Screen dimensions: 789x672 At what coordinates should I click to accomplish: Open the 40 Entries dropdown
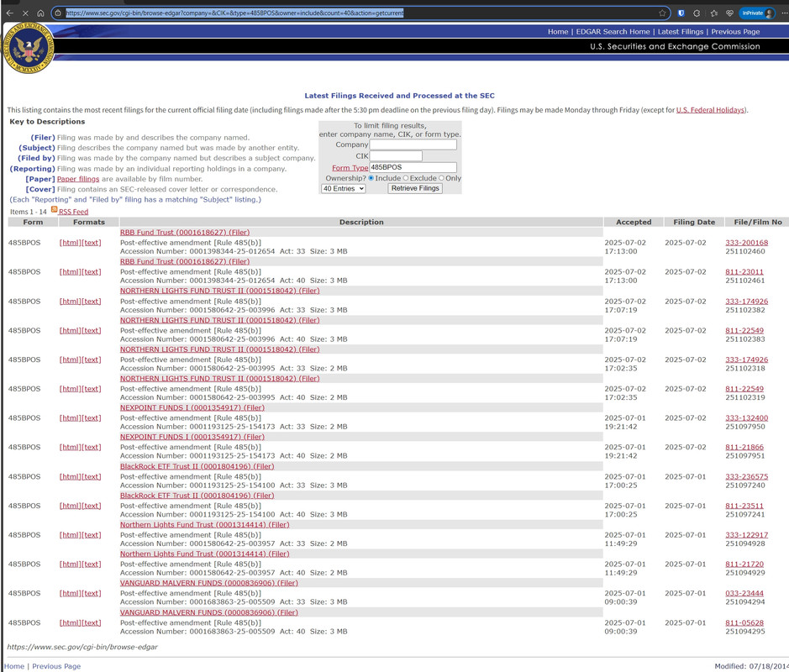(x=343, y=189)
